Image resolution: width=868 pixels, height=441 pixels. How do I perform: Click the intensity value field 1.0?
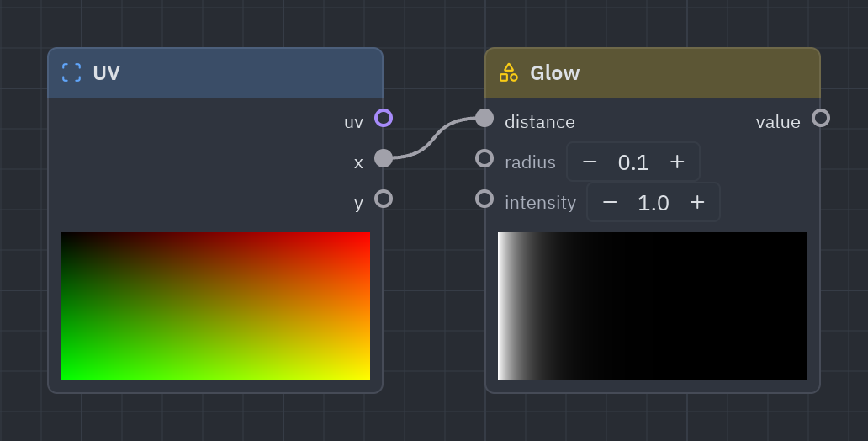(654, 203)
